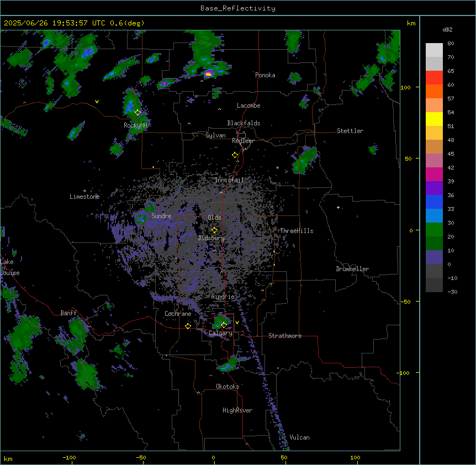Click the dBZ legend heading

point(447,30)
